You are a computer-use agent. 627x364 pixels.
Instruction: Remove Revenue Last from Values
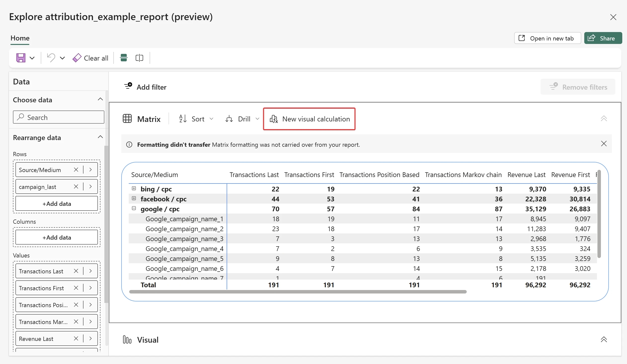tap(76, 339)
